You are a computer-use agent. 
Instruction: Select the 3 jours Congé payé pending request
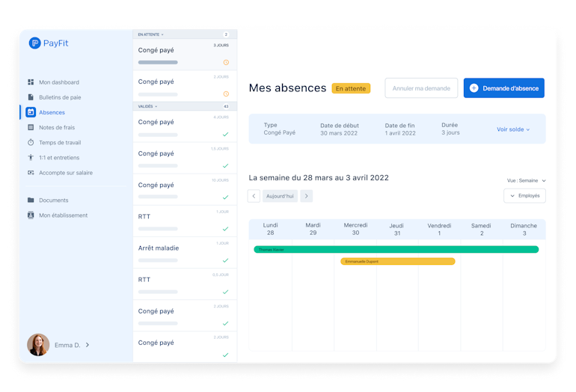pyautogui.click(x=185, y=55)
